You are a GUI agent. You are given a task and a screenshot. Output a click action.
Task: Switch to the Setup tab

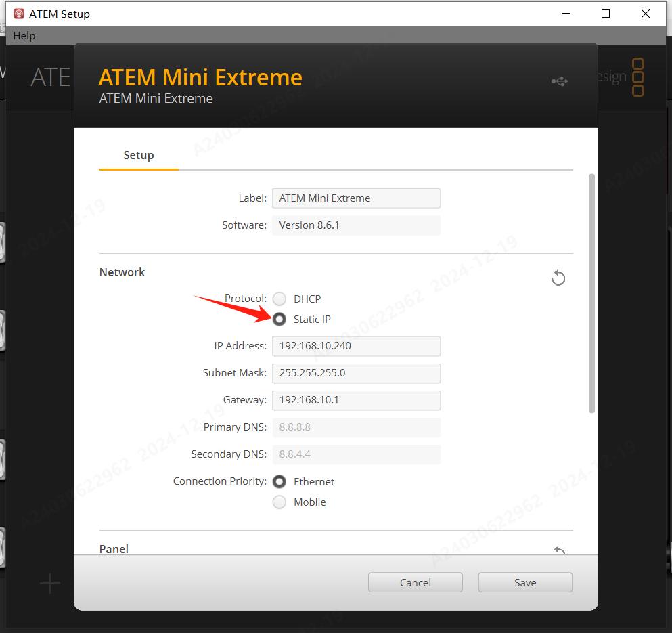[139, 155]
